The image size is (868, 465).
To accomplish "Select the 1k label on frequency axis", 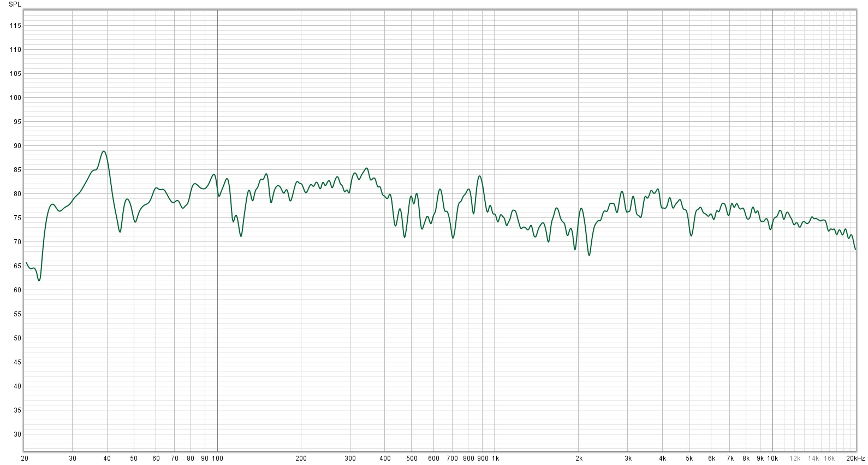I will [x=495, y=458].
